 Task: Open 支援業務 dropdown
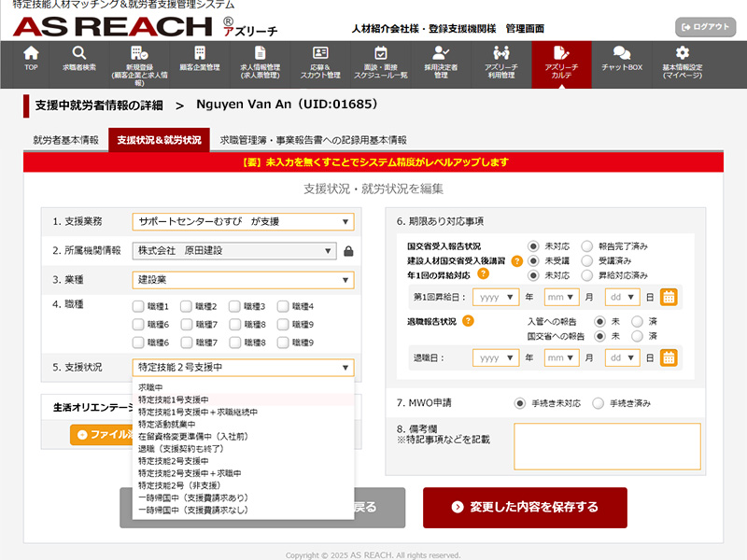pos(243,222)
